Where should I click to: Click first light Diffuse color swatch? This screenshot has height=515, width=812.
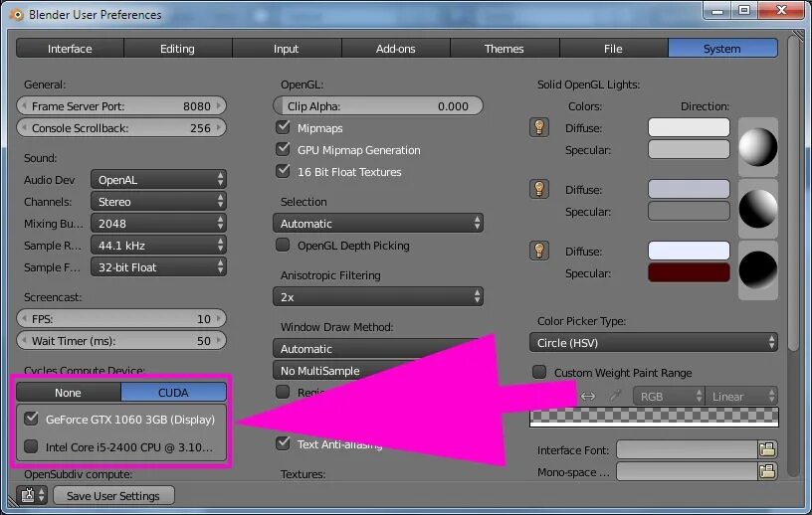coord(689,127)
